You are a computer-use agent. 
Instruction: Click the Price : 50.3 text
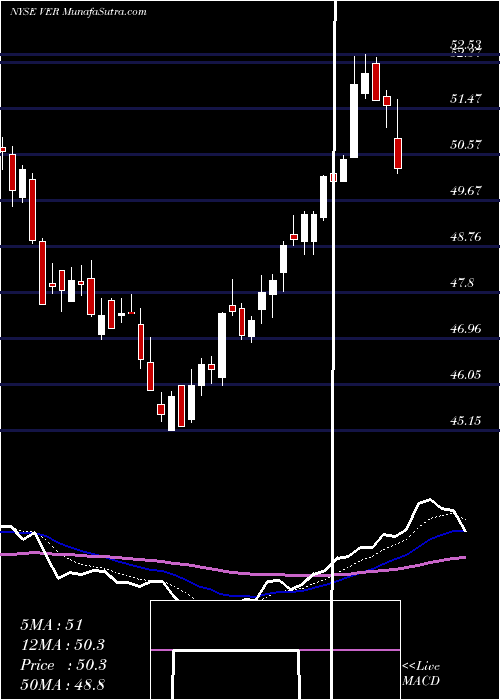(x=63, y=665)
